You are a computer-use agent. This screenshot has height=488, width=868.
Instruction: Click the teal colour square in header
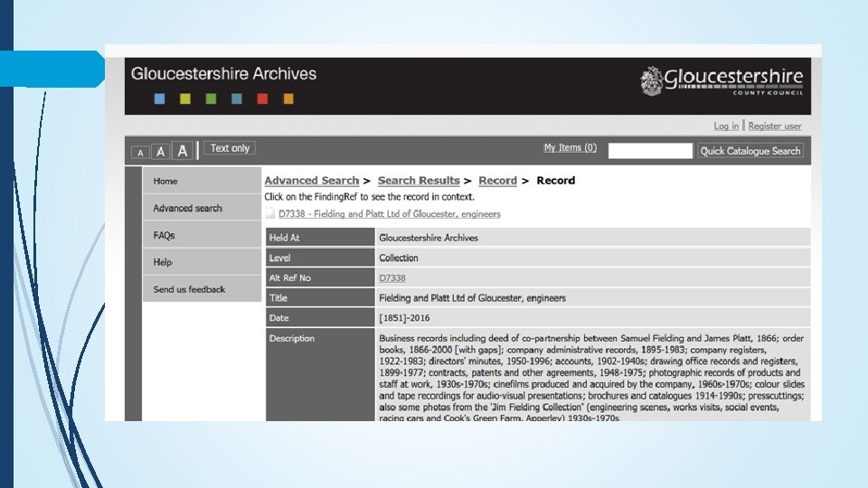237,99
